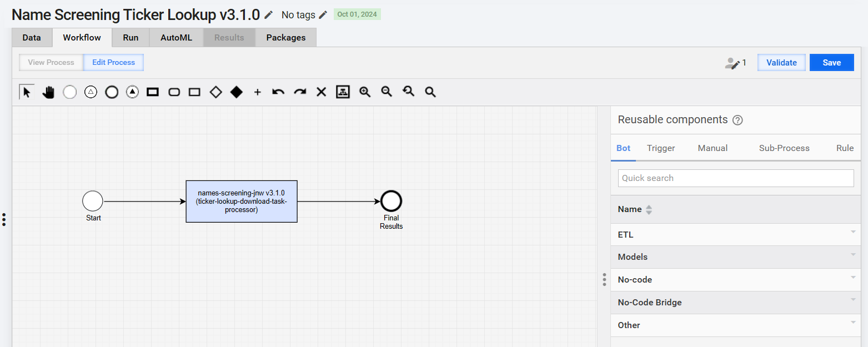Click the Reusable components heading

pyautogui.click(x=673, y=119)
